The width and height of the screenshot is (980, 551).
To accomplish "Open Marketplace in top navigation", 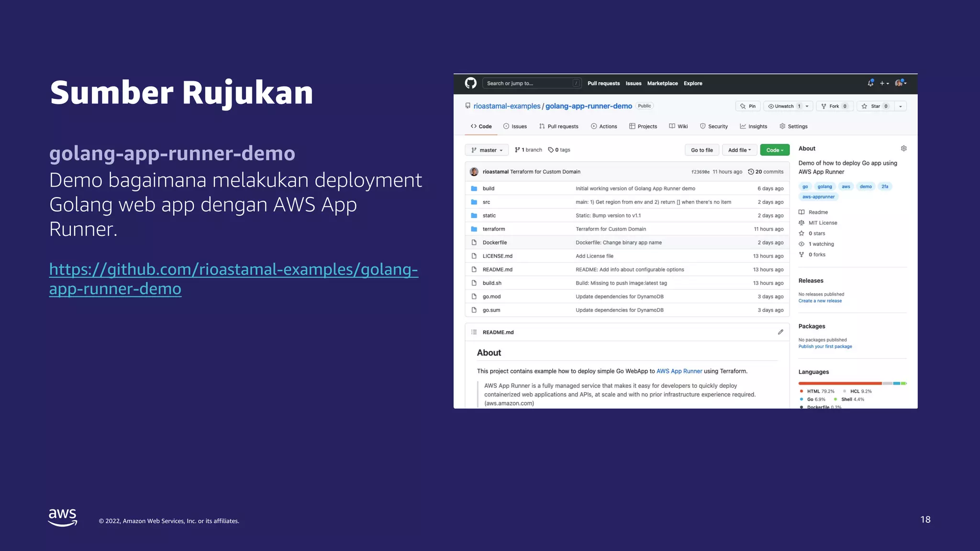I will point(662,83).
